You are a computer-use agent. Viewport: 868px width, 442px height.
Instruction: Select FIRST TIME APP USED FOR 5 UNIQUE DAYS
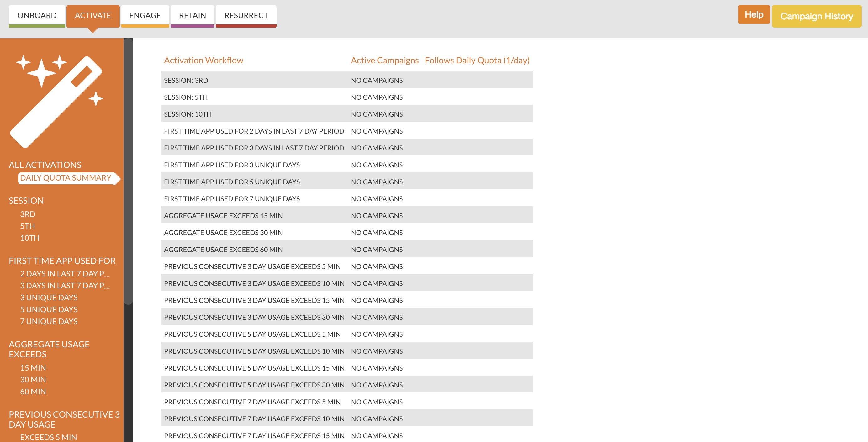(347, 182)
